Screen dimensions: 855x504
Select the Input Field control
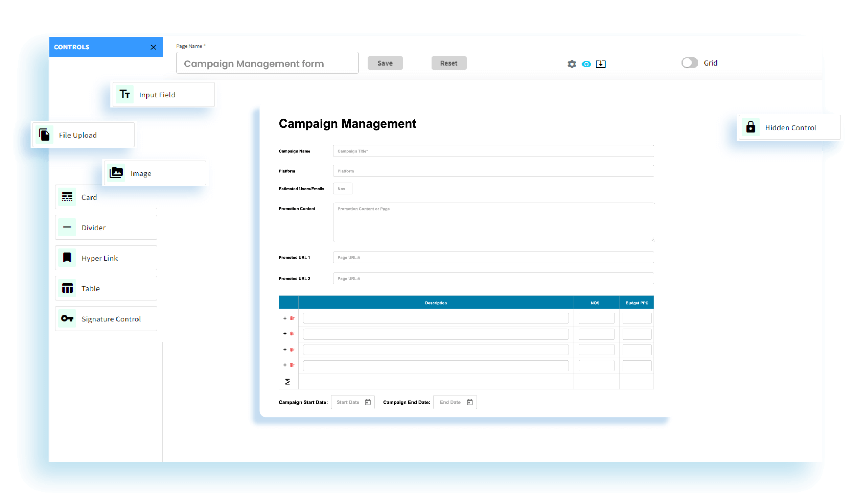pyautogui.click(x=163, y=94)
